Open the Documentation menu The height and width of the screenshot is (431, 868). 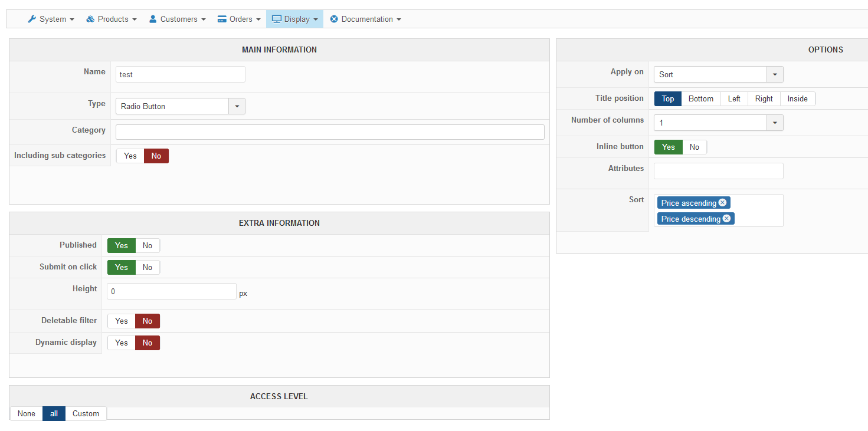click(366, 19)
